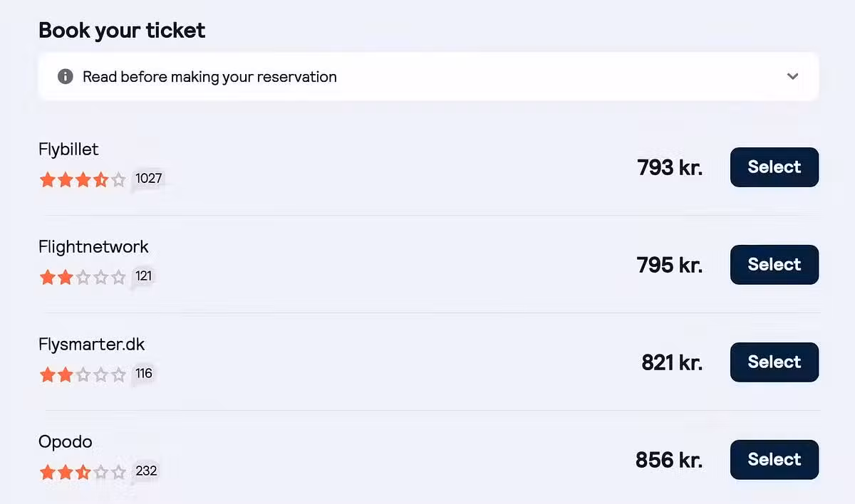Click the info icon beside Read before reservation
Image resolution: width=855 pixels, height=504 pixels.
(66, 77)
